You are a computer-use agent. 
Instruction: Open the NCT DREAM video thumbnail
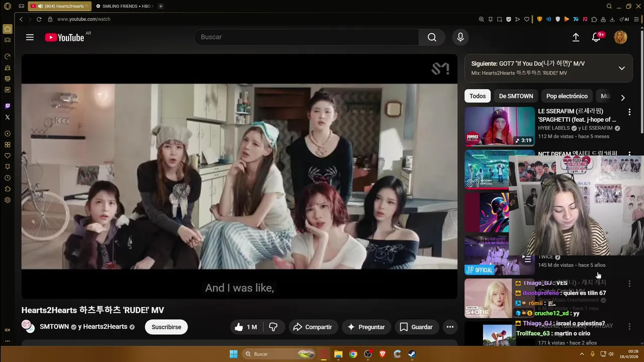(x=487, y=169)
